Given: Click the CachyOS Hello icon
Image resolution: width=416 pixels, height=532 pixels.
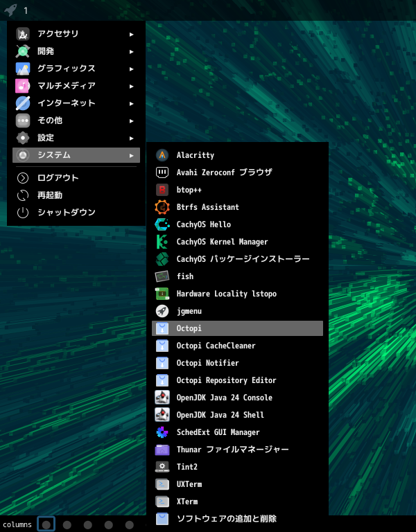Looking at the screenshot, I should (x=162, y=224).
